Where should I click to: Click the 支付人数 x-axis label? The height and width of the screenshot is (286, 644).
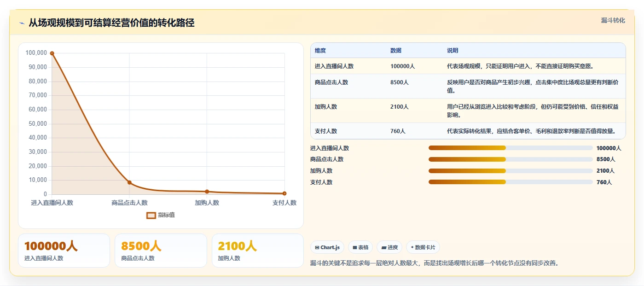pos(284,203)
